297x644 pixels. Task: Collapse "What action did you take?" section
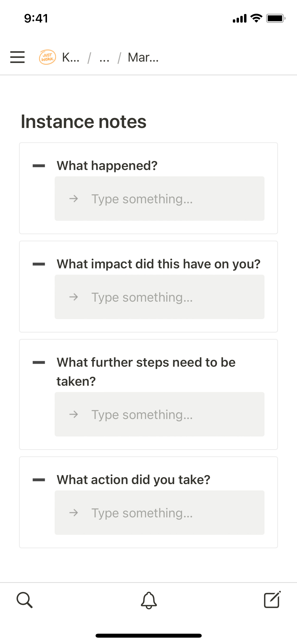(39, 480)
